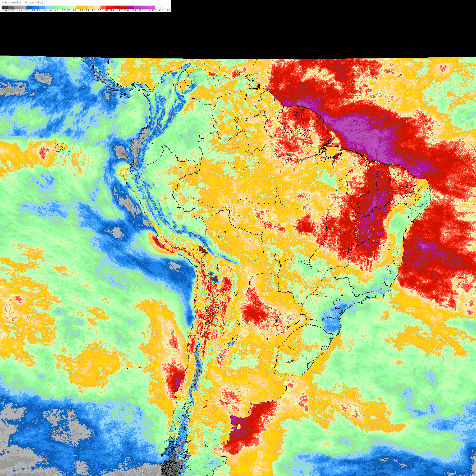476x476 pixels.
Task: Click the '9.5' legend value
Action: [x=121, y=10]
